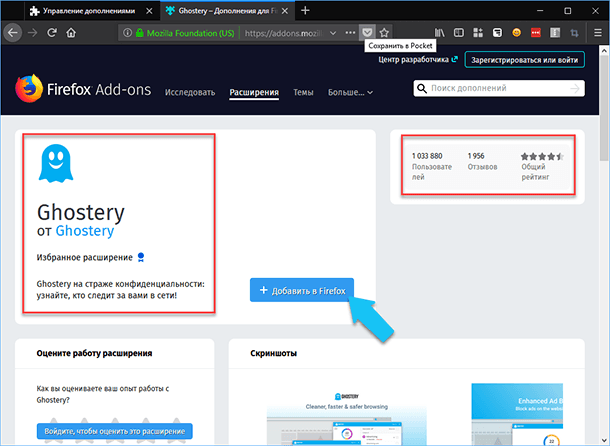The image size is (610, 446).
Task: Open the reader-style page toolbar icon
Action: pyautogui.click(x=555, y=33)
